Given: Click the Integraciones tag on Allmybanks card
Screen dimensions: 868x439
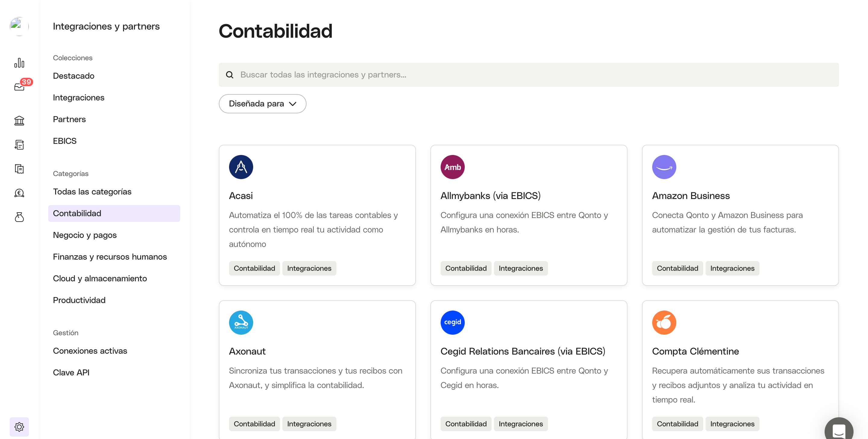Looking at the screenshot, I should pyautogui.click(x=520, y=268).
